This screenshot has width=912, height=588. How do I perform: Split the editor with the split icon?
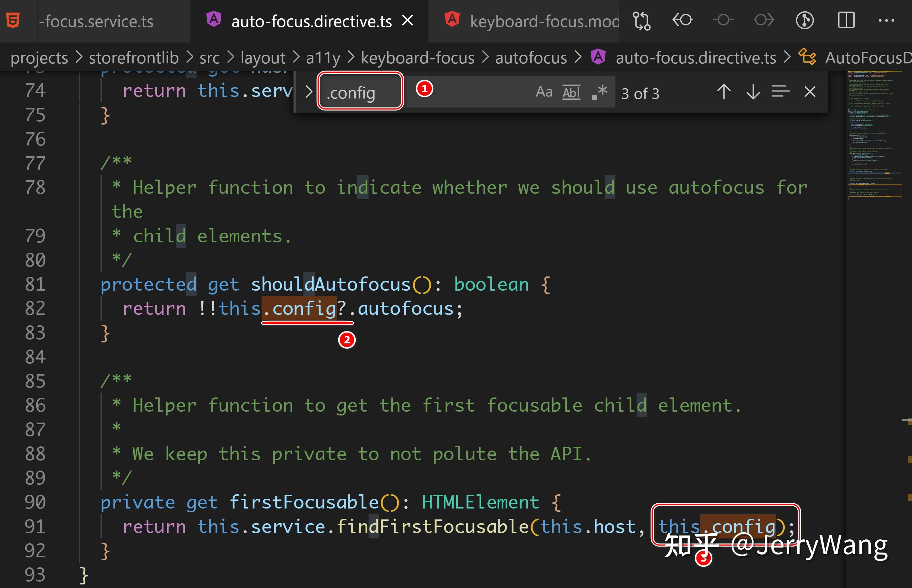point(846,20)
